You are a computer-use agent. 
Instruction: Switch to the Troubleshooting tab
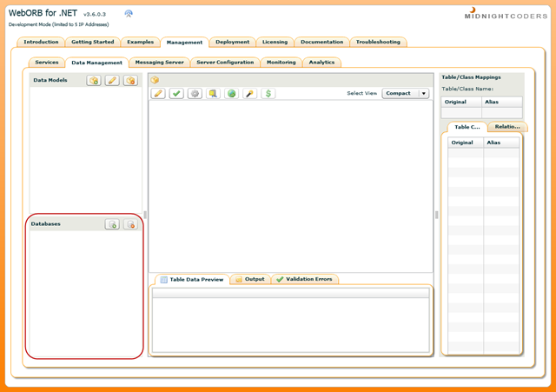coord(378,42)
